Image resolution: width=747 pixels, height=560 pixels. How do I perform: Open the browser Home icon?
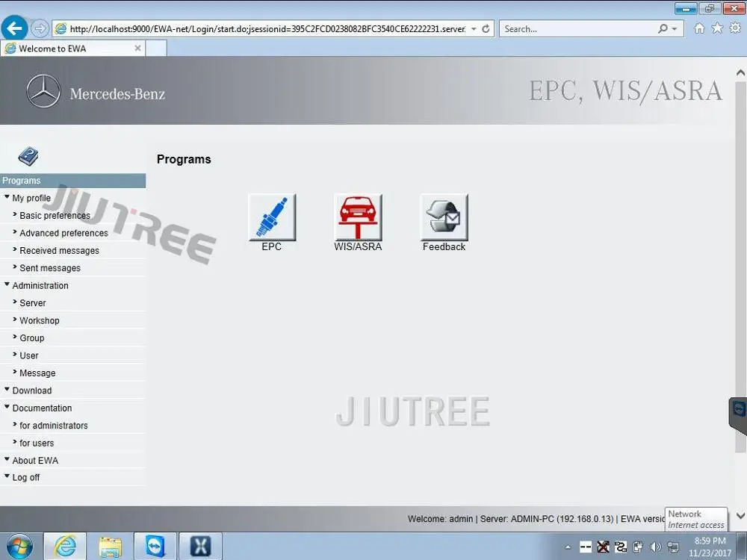[x=699, y=28]
